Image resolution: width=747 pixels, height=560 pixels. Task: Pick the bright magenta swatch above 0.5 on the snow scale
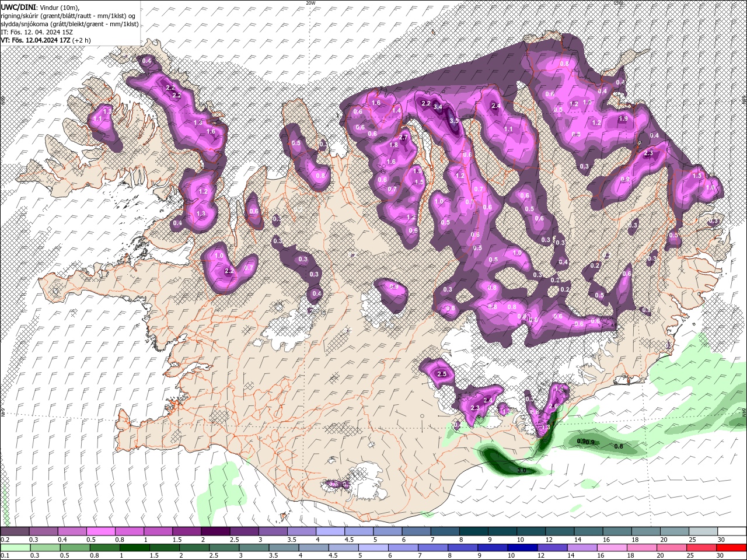tap(100, 531)
